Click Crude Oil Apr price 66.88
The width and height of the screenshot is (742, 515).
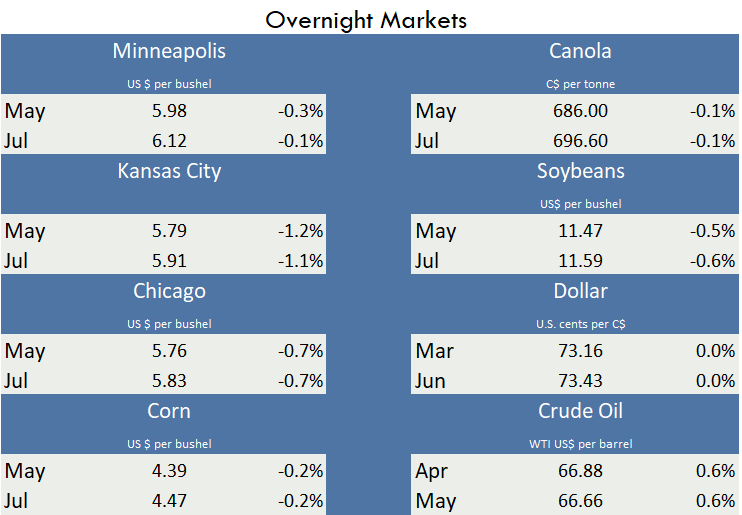click(x=580, y=471)
